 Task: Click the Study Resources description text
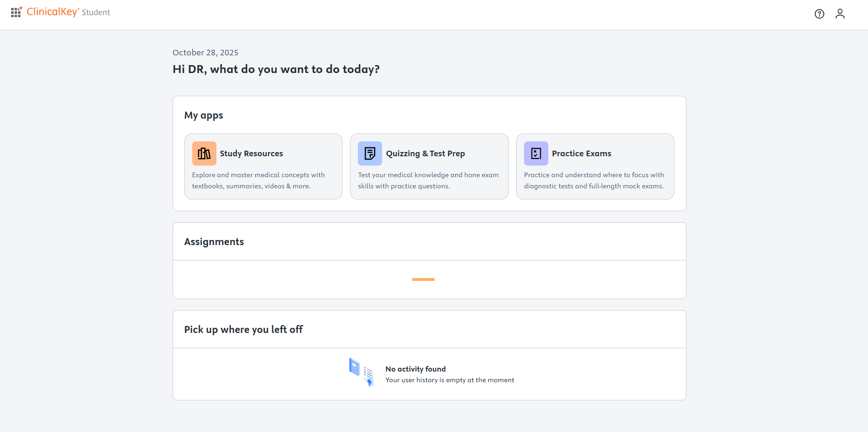coord(258,180)
